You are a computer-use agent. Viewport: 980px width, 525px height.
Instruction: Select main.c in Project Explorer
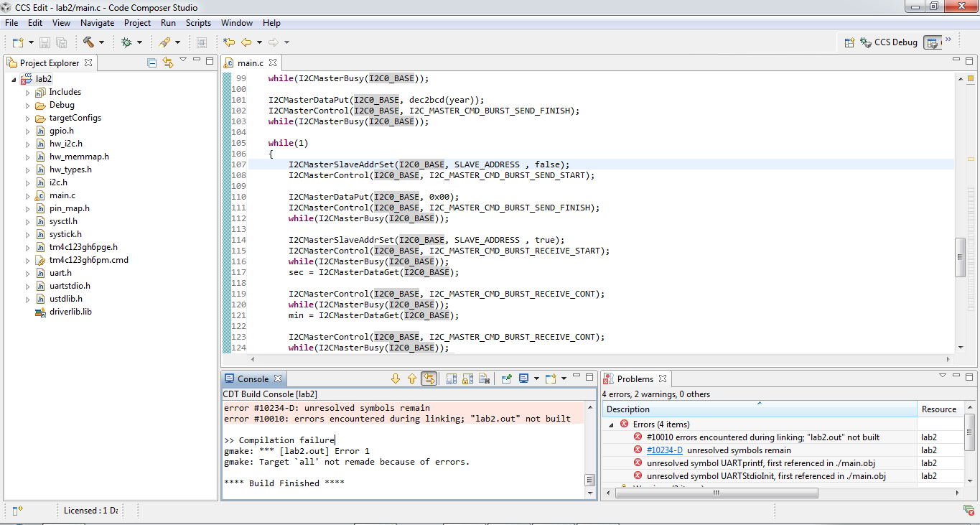click(62, 195)
